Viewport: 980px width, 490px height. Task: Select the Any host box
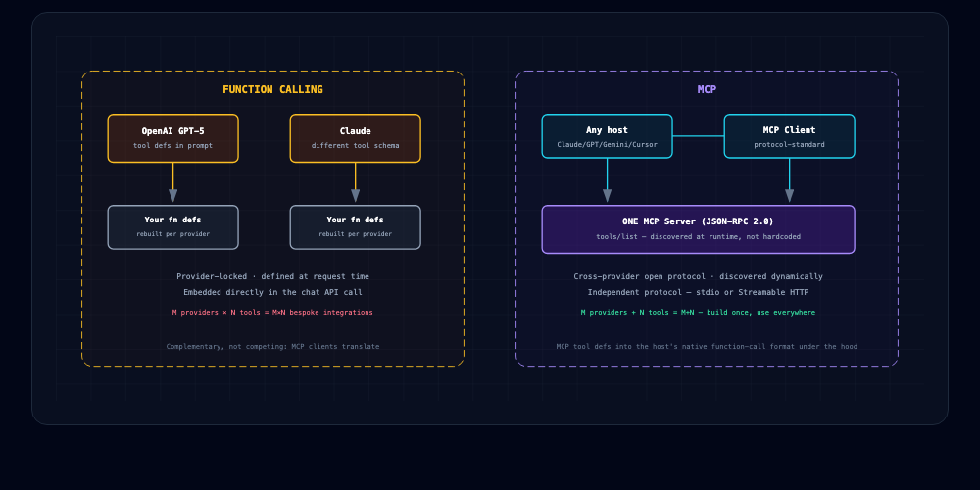[607, 135]
